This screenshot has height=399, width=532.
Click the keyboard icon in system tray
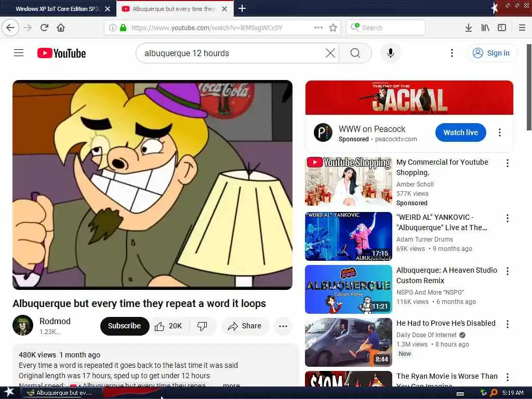click(460, 393)
